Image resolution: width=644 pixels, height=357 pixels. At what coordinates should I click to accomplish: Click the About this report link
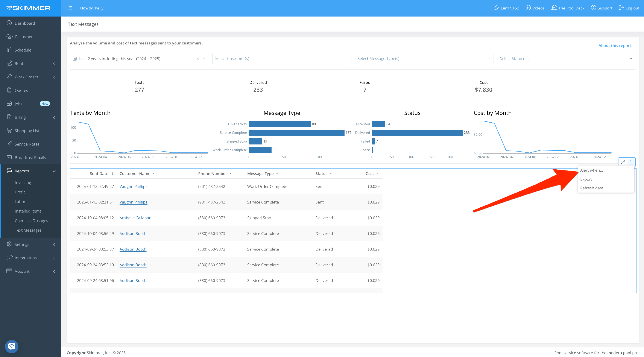(614, 45)
